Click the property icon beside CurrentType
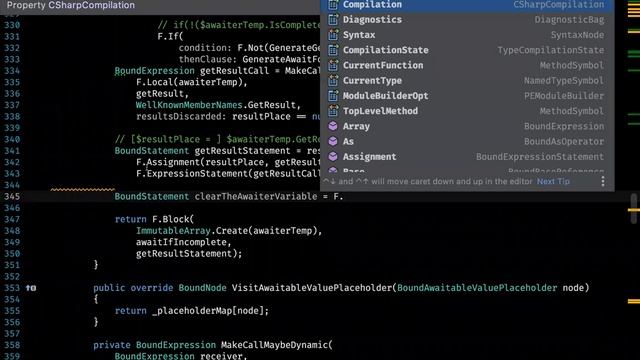The width and height of the screenshot is (640, 360). [333, 80]
